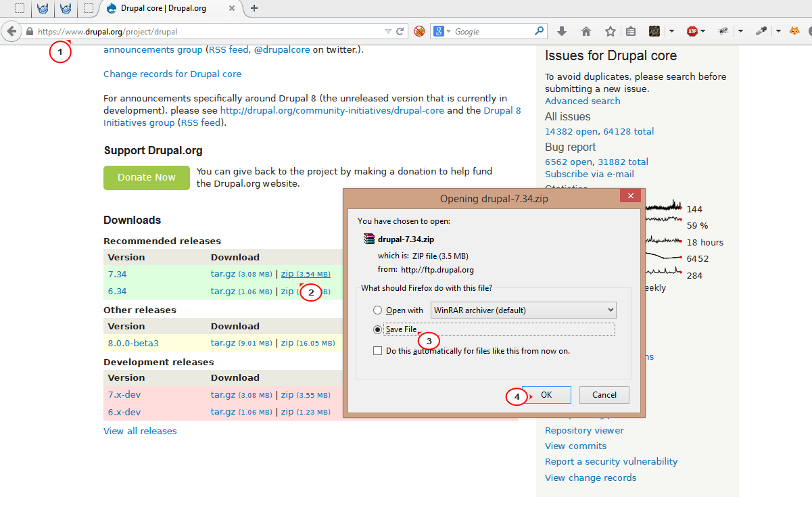The width and height of the screenshot is (812, 514).
Task: Open version 7.34 release link
Action: 117,274
